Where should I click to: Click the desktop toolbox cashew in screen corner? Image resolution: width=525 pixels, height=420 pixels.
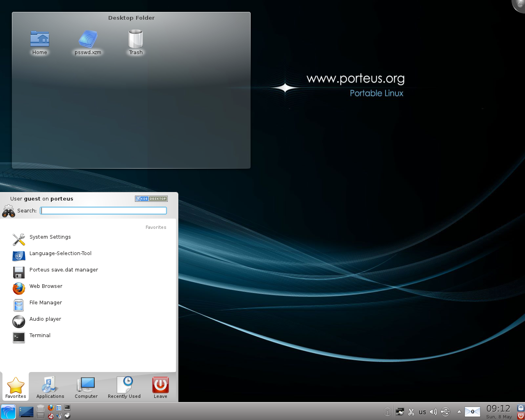(x=519, y=5)
